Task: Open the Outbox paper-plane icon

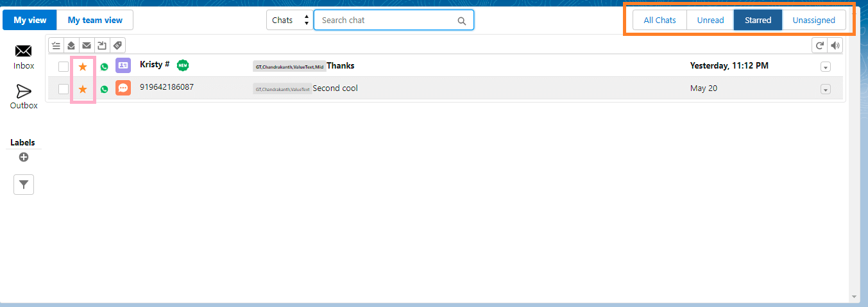Action: pyautogui.click(x=24, y=92)
